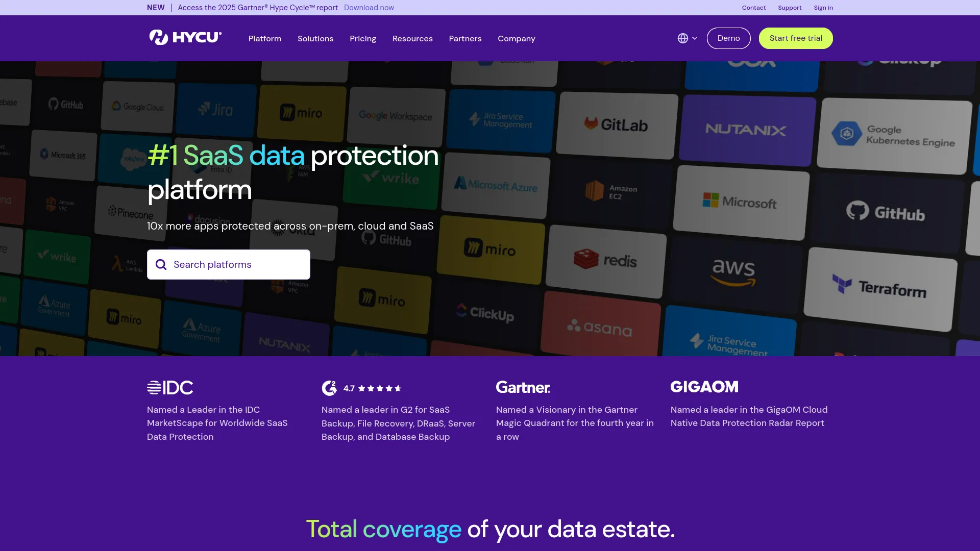The width and height of the screenshot is (980, 551).
Task: Click the Sign in link
Action: coord(823,8)
